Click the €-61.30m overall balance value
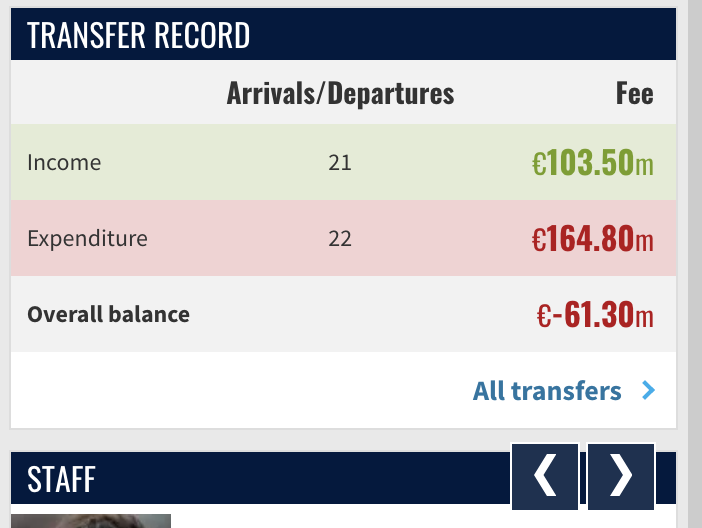 tap(595, 314)
